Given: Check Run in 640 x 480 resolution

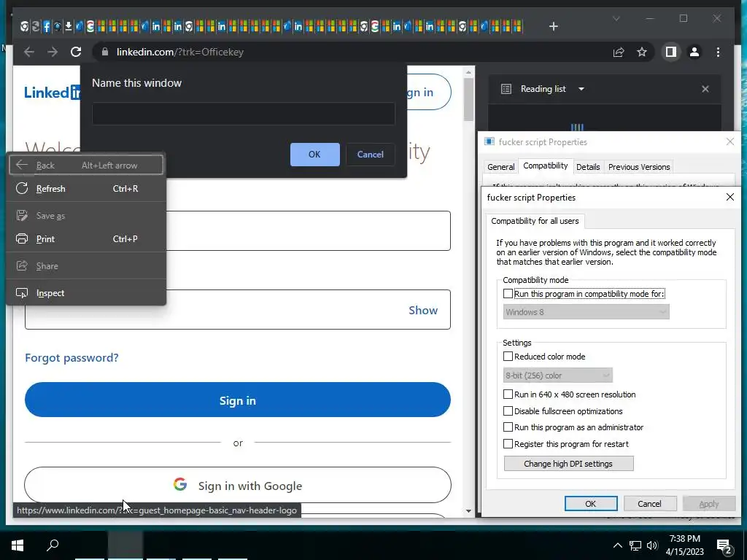Looking at the screenshot, I should coord(508,394).
